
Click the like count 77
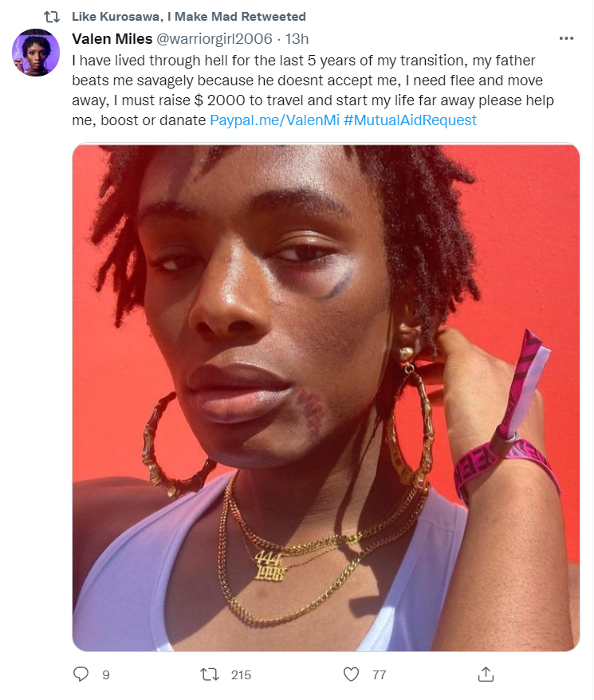tap(380, 674)
